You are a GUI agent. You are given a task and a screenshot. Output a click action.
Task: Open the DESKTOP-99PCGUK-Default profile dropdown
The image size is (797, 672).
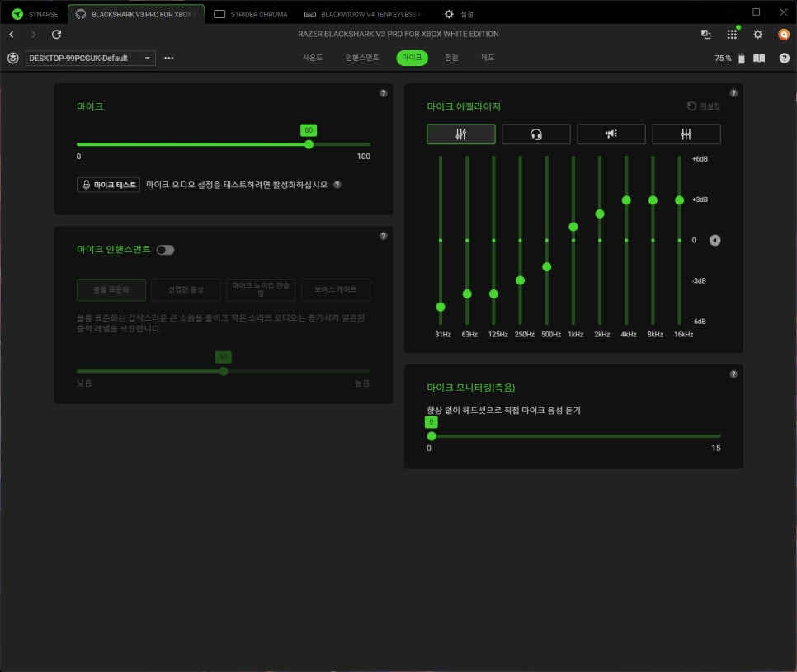point(91,59)
